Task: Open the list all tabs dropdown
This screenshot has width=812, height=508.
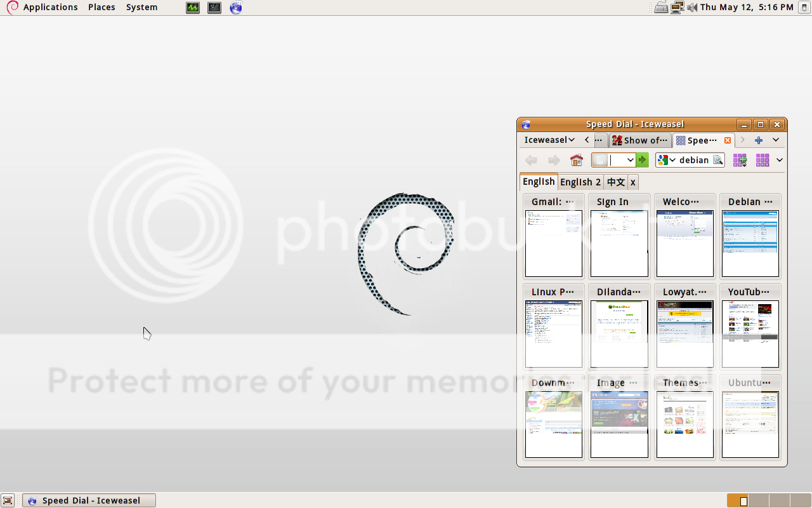Action: pos(776,140)
